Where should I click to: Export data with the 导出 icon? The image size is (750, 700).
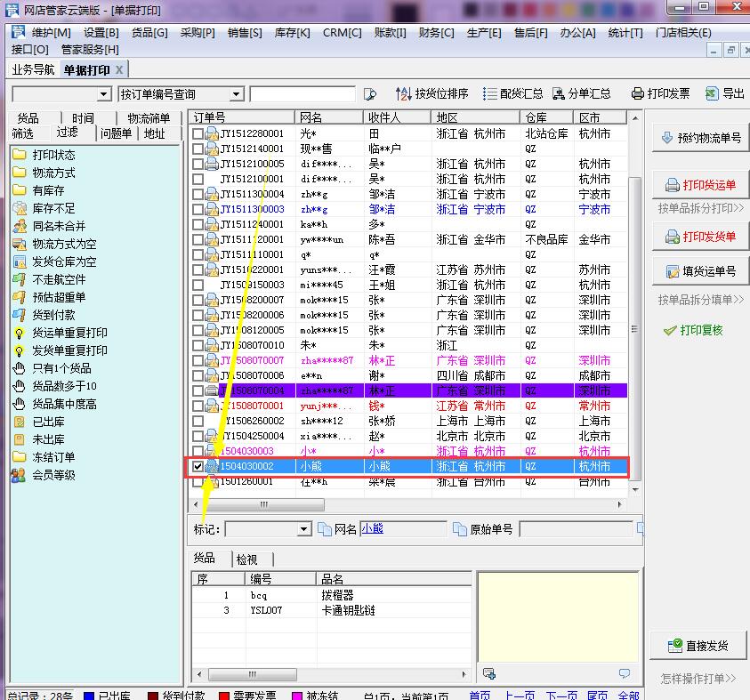712,93
